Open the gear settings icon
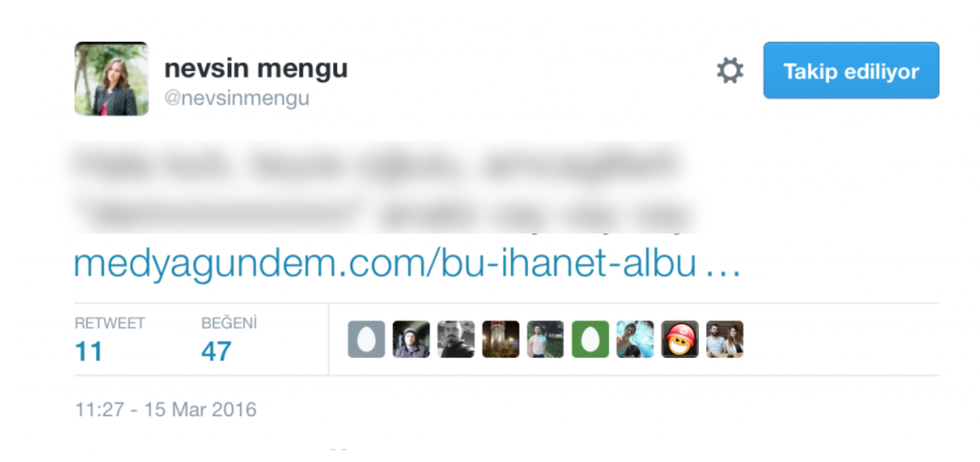The height and width of the screenshot is (462, 980). tap(730, 70)
